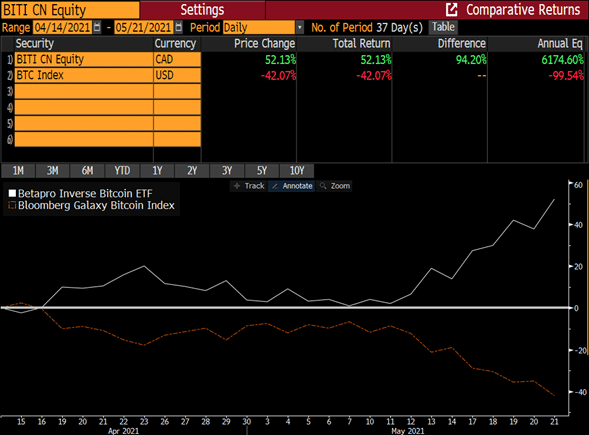This screenshot has width=589, height=435.
Task: Select the 10Y range button
Action: coord(297,171)
